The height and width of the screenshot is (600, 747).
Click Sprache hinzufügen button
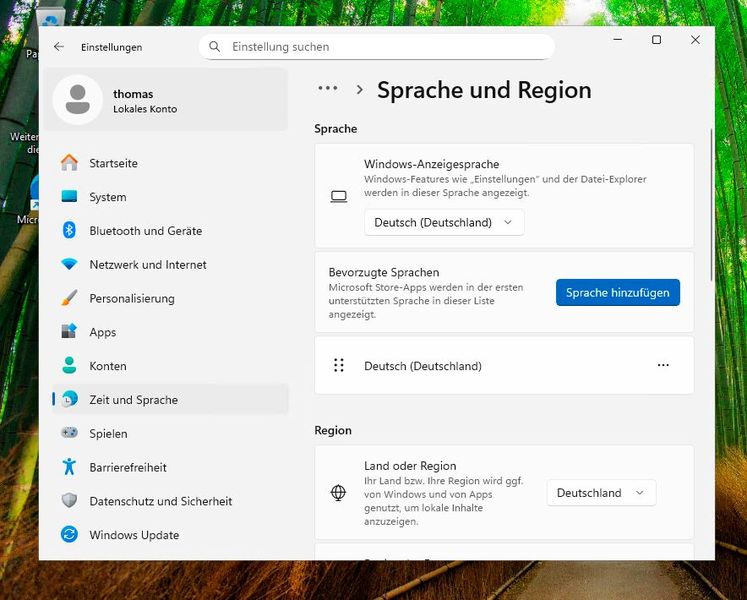tap(617, 292)
